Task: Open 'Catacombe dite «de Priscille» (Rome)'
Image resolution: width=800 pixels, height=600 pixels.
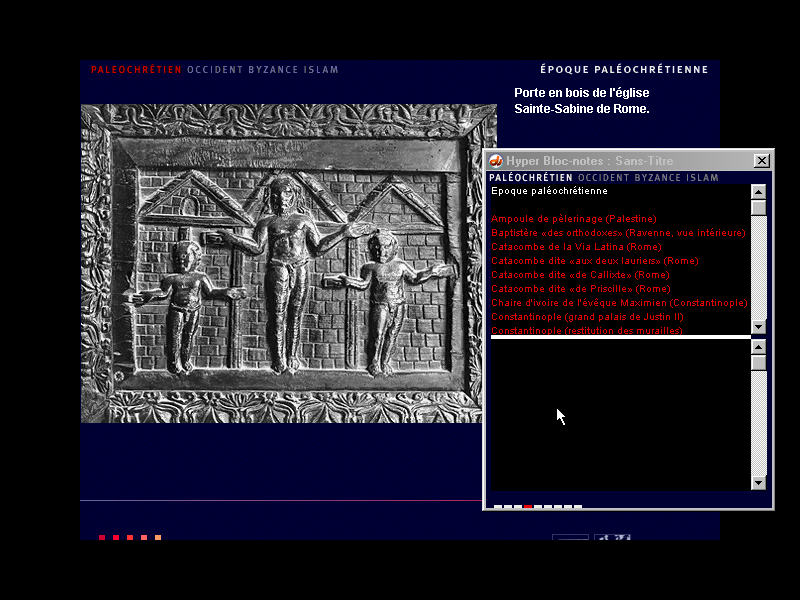Action: tap(581, 289)
